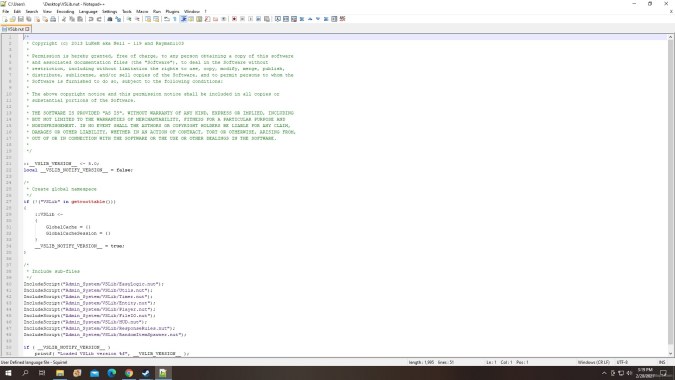Click Windows (CR LF) in status bar
This screenshot has width=675, height=380.
tap(593, 362)
